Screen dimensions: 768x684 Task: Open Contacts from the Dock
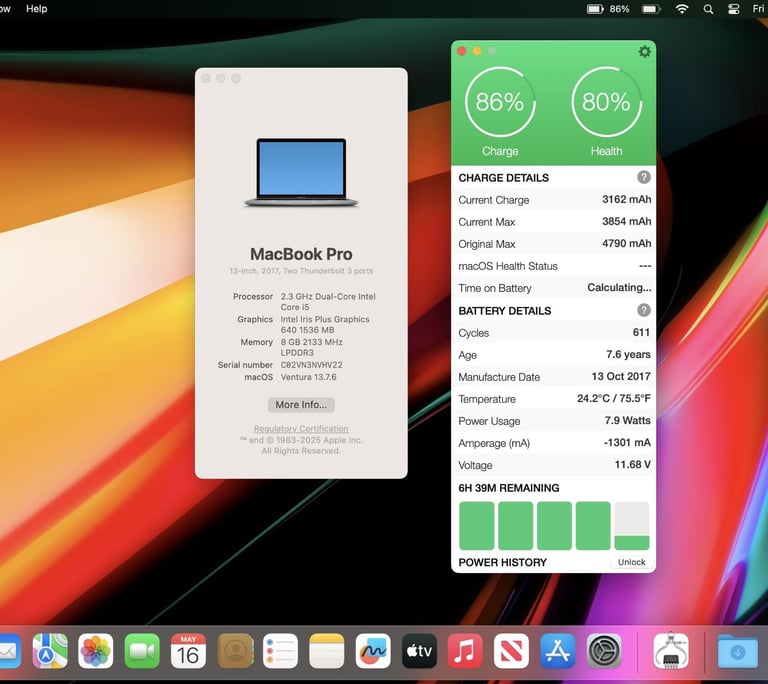click(x=235, y=651)
